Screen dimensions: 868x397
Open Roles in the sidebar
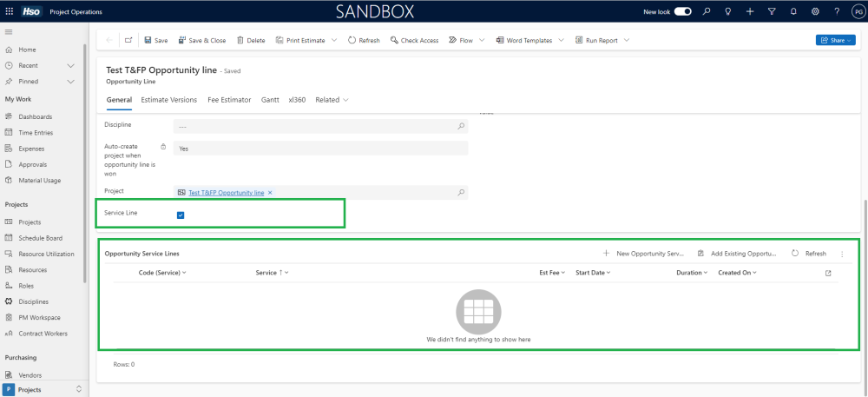26,287
